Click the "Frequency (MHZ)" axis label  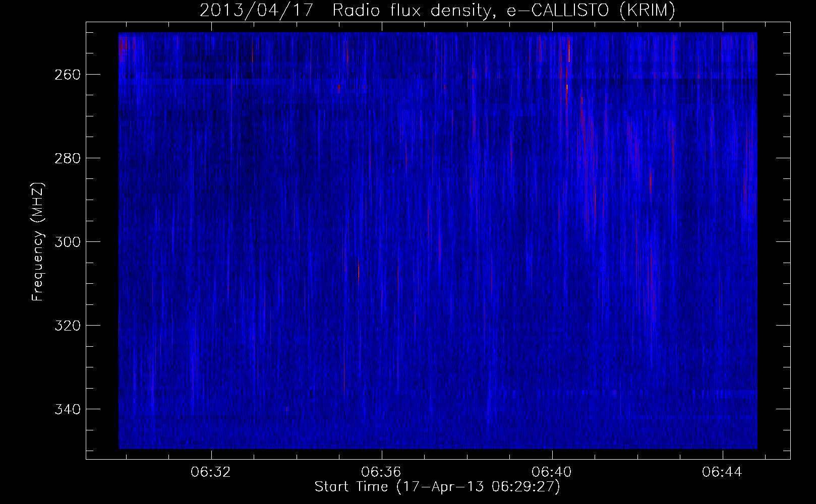pyautogui.click(x=38, y=241)
